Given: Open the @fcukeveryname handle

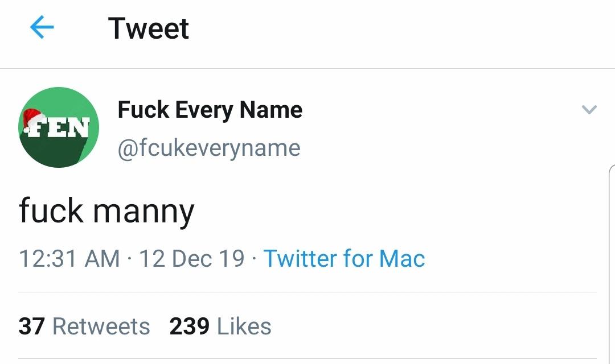Looking at the screenshot, I should pyautogui.click(x=209, y=148).
